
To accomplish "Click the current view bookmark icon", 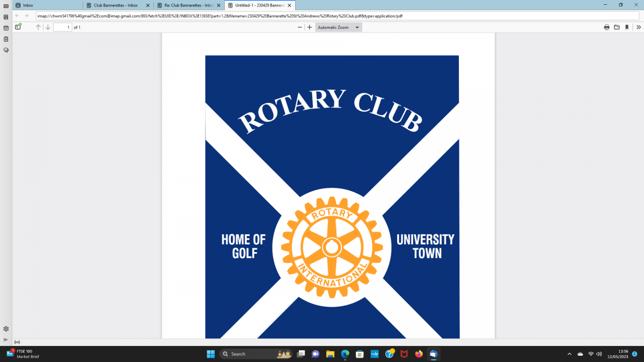I will click(x=626, y=27).
